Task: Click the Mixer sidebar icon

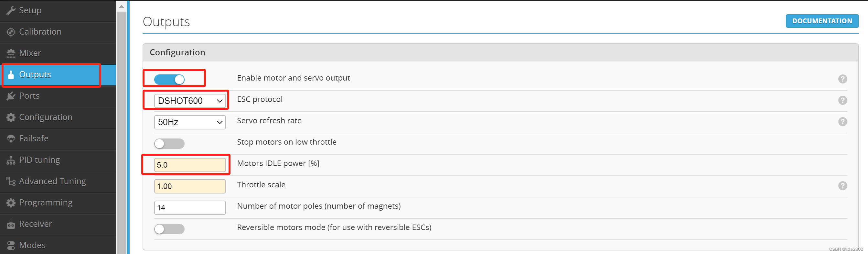Action: click(11, 53)
